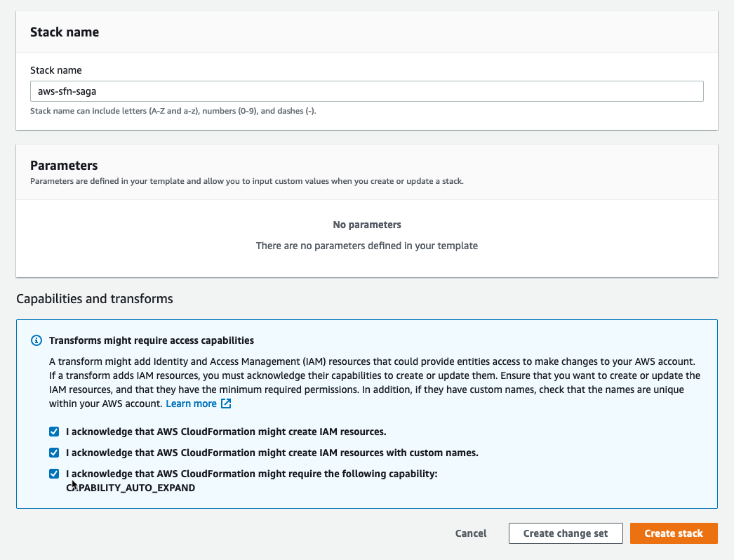
Task: Select 'There are no parameters defined in your template'
Action: click(367, 246)
